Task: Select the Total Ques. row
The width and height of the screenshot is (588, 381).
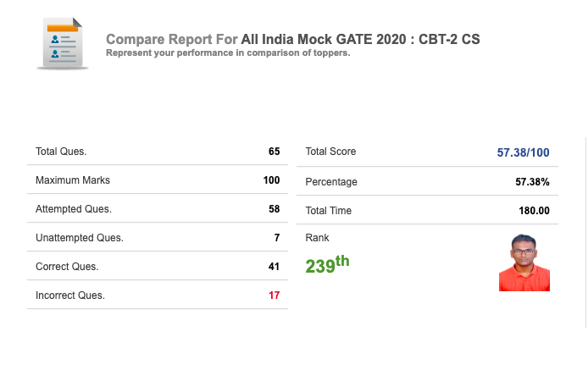Action: 158,152
